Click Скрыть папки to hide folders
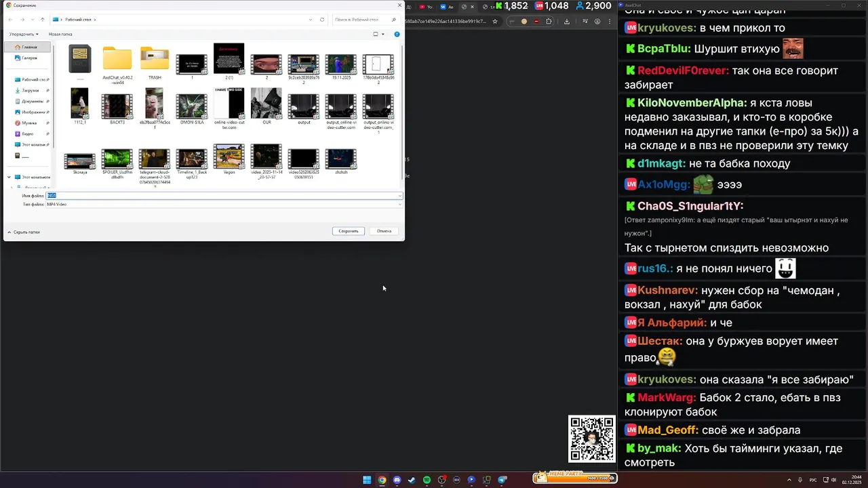The image size is (868, 488). [24, 232]
